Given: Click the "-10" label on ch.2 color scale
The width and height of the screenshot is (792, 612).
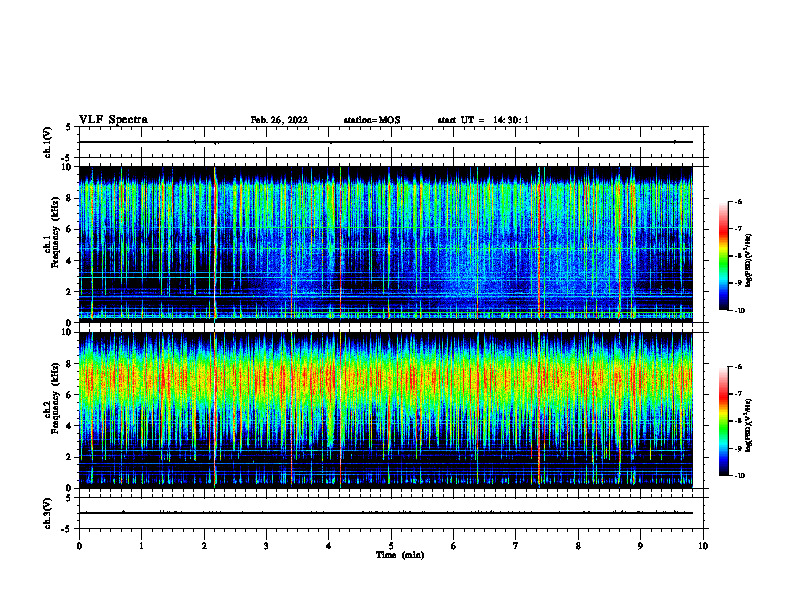Looking at the screenshot, I should click(739, 475).
